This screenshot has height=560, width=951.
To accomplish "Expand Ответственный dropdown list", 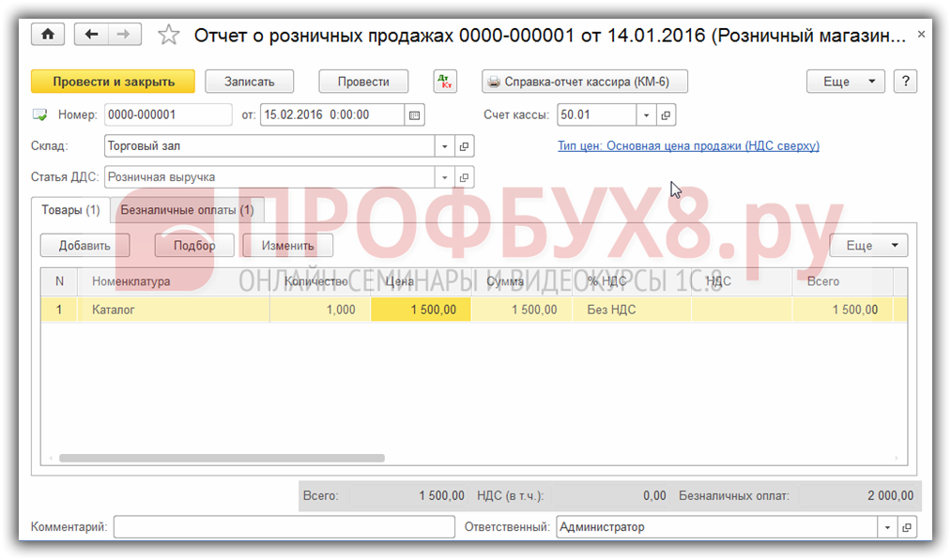I will 887,527.
